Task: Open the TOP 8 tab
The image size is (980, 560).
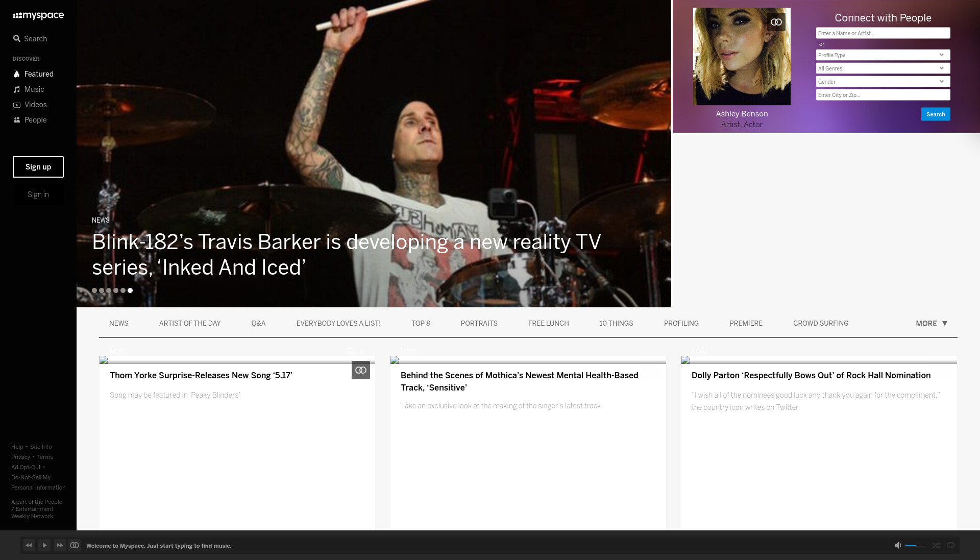Action: point(421,323)
